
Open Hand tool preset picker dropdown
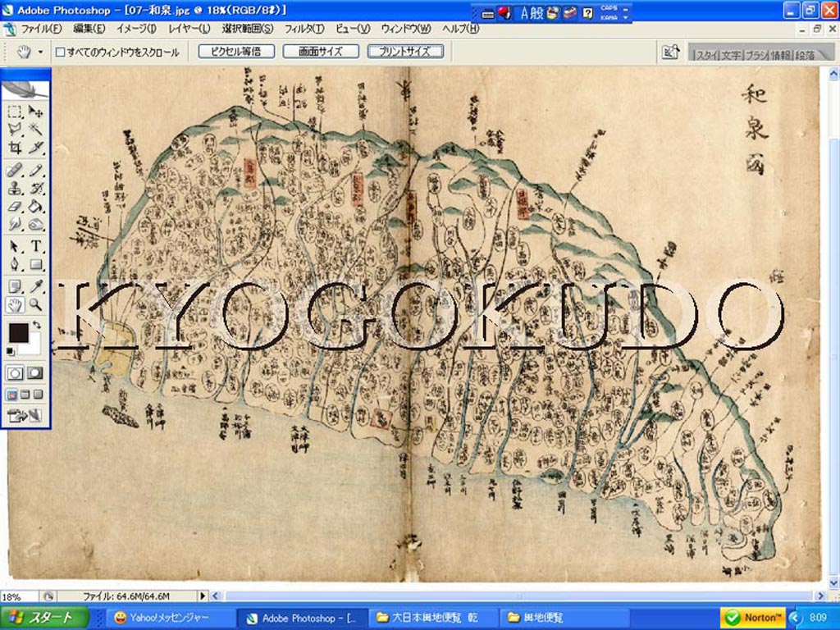[41, 52]
